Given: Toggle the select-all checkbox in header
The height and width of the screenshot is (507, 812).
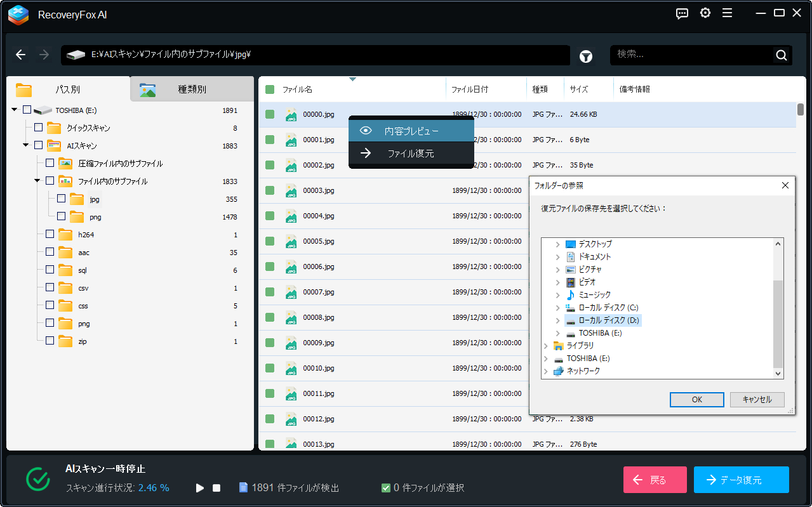Looking at the screenshot, I should coord(270,89).
